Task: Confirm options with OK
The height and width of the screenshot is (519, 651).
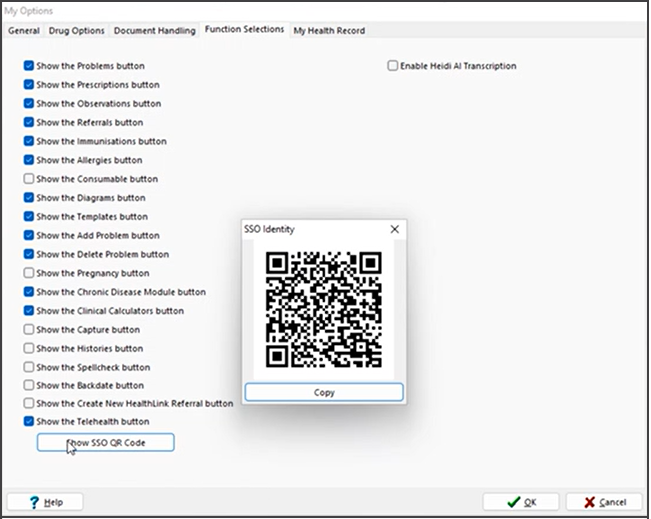Action: point(521,502)
